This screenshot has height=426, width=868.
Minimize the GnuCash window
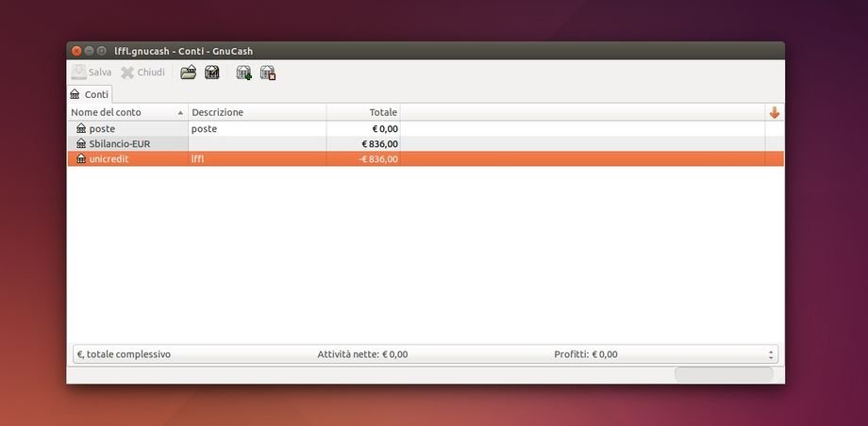pos(89,51)
